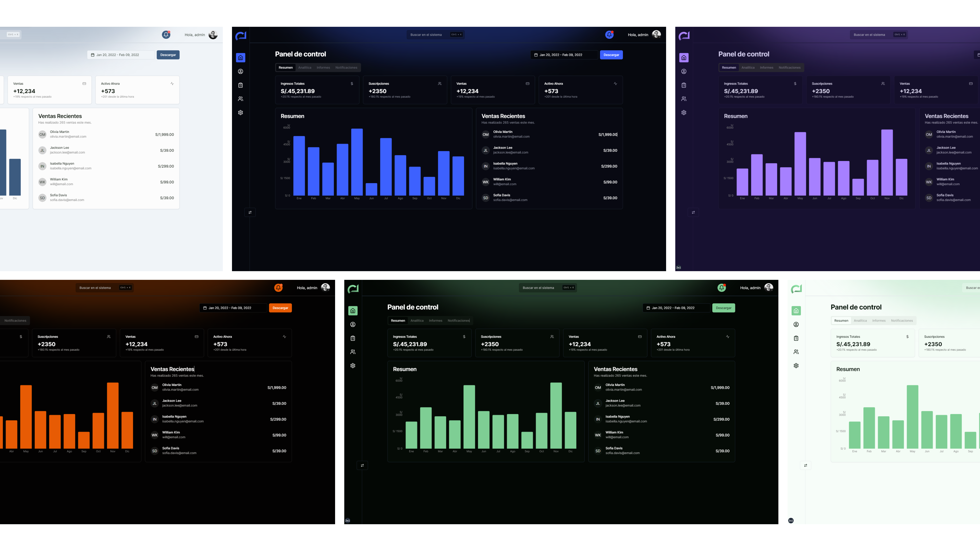Click the tall May bar in purple chart
Image resolution: width=980 pixels, height=551 pixels.
pos(800,164)
